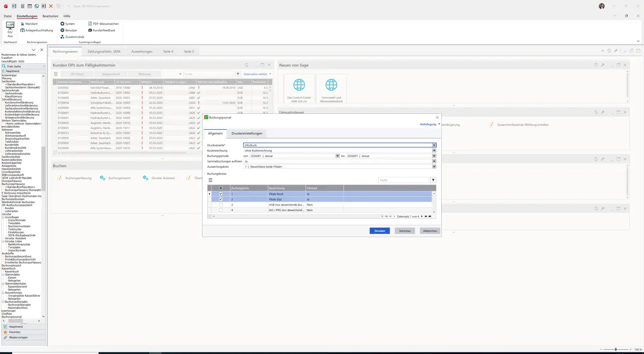The height and width of the screenshot is (354, 644).
Task: Click Abbrechen in the Buchungsjournal dialog
Action: [430, 231]
